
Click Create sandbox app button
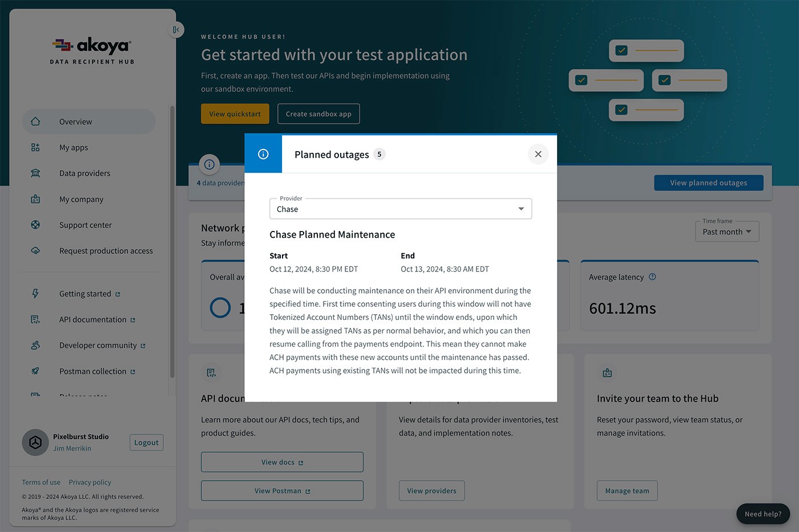point(318,114)
